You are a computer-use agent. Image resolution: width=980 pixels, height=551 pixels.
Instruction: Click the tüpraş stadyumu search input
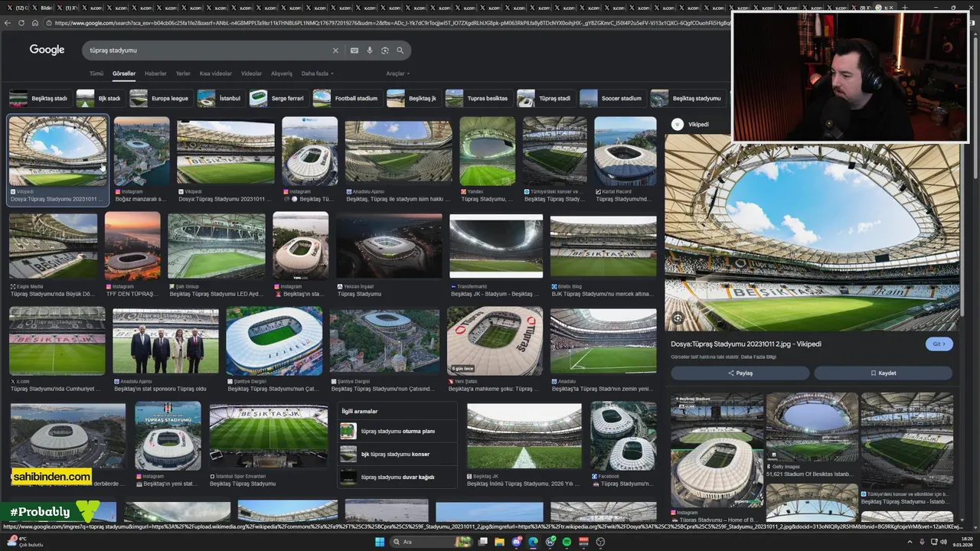coord(207,51)
